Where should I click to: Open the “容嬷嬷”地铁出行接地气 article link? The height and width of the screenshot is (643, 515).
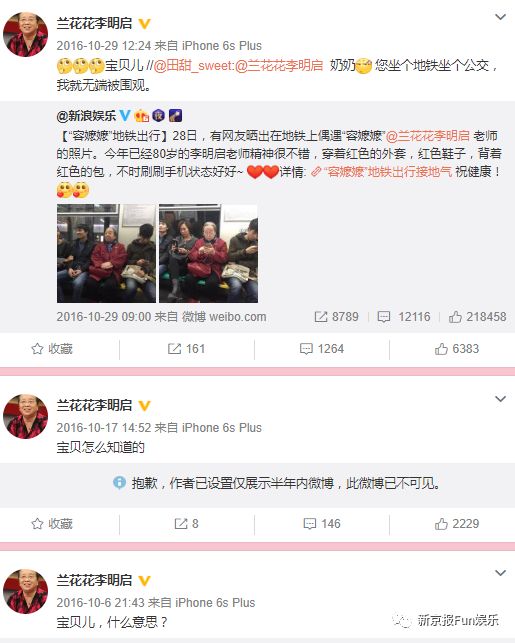coord(382,171)
